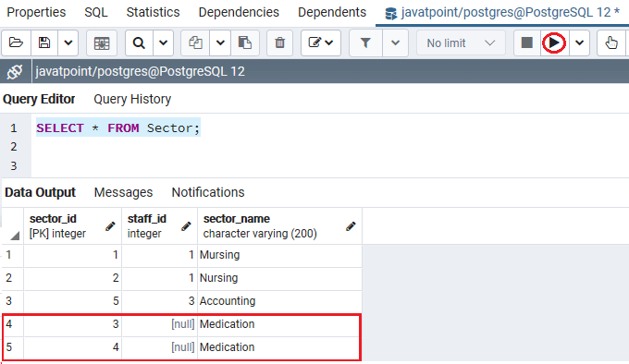The height and width of the screenshot is (364, 629).
Task: Switch to Query History tab
Action: (132, 99)
